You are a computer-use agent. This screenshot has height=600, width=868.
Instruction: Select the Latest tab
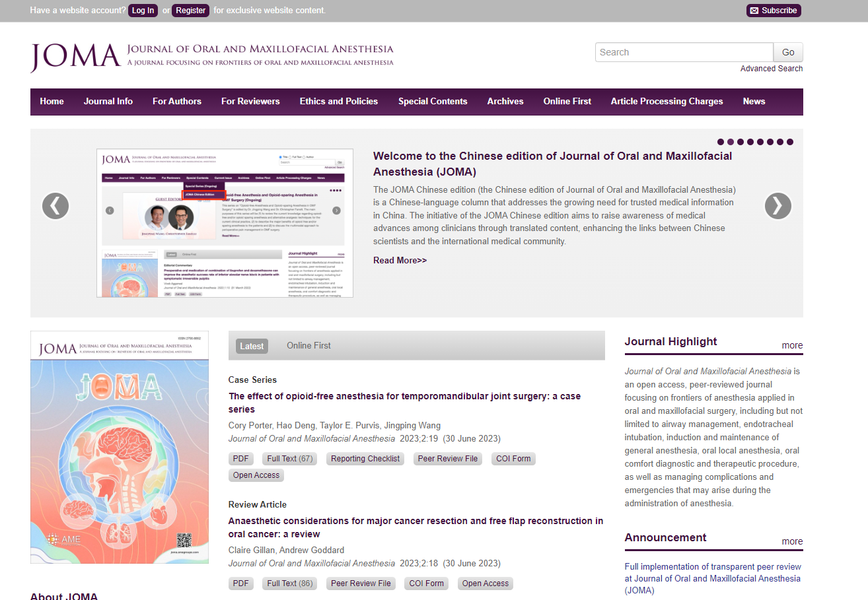(252, 346)
